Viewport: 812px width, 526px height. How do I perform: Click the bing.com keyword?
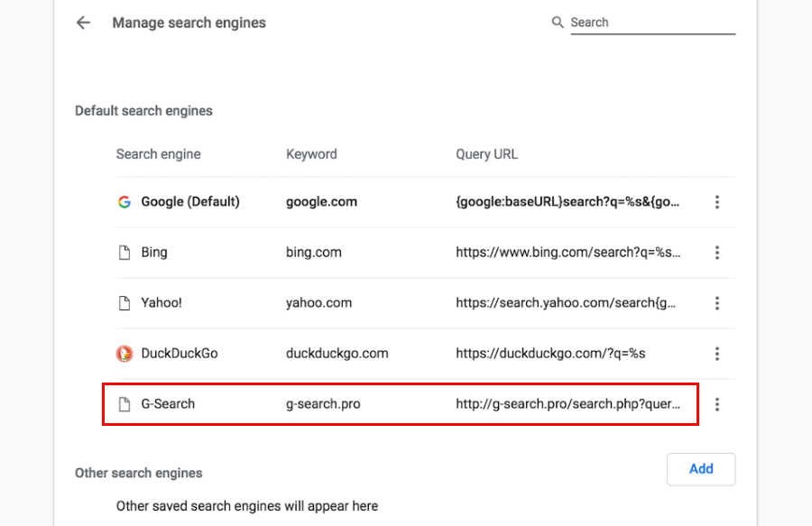point(314,253)
